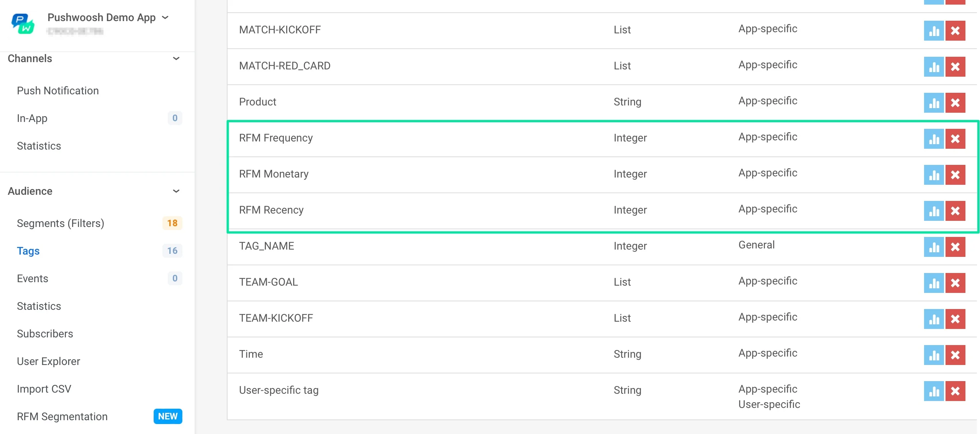
Task: Open RFM Segmentation
Action: tap(62, 416)
